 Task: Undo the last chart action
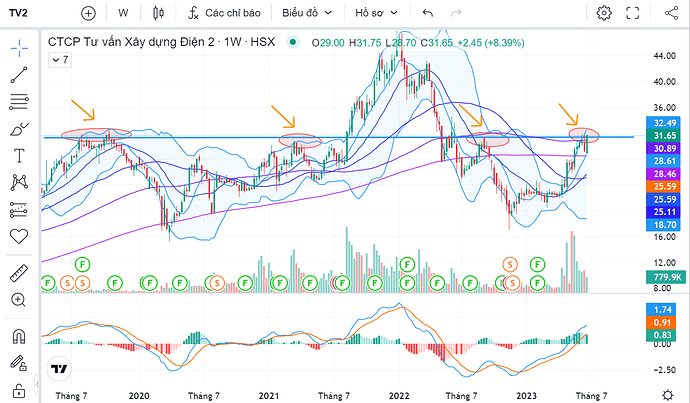428,13
